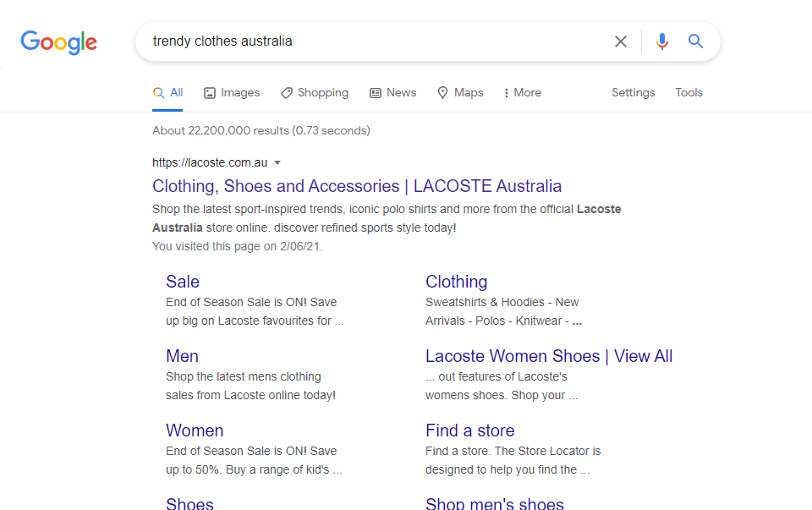
Task: Clear the search box with X icon
Action: (x=620, y=41)
